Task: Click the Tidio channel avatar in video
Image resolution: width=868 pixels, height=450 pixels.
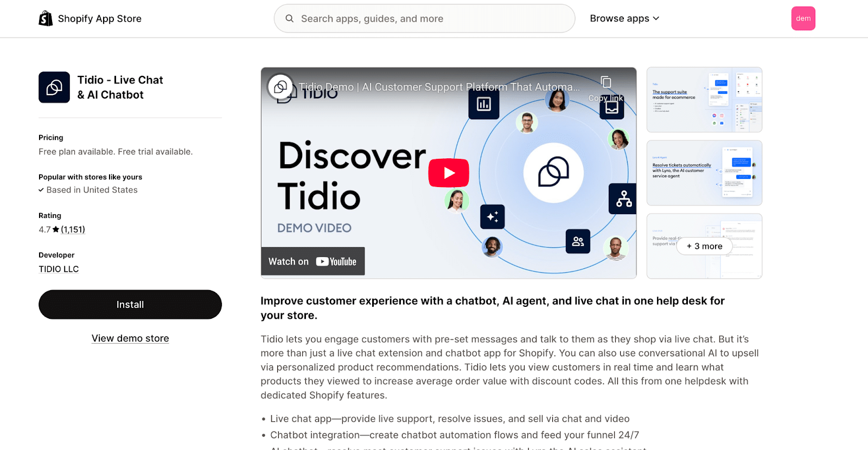Action: coord(280,87)
